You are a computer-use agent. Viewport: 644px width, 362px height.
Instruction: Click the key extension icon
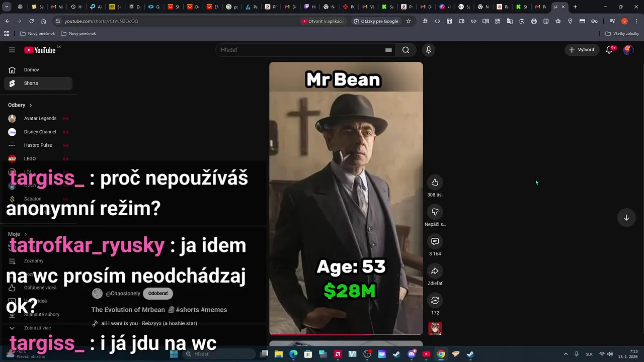(594, 21)
